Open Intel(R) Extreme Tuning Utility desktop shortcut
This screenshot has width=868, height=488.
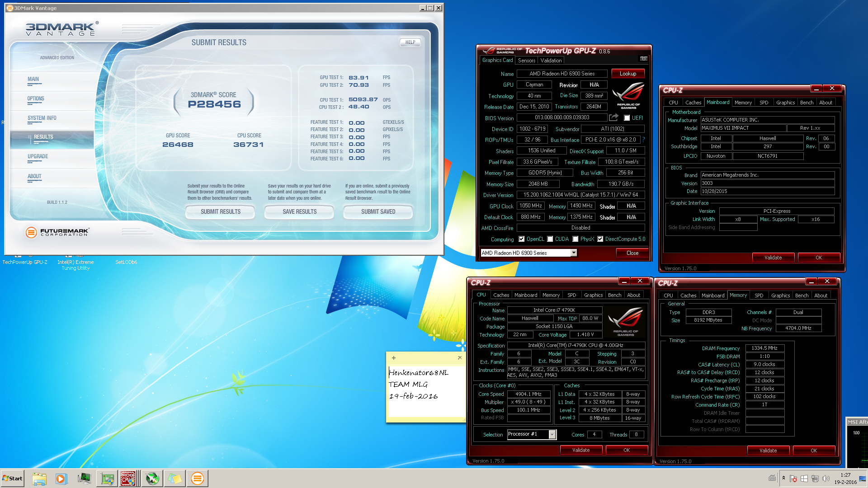75,265
